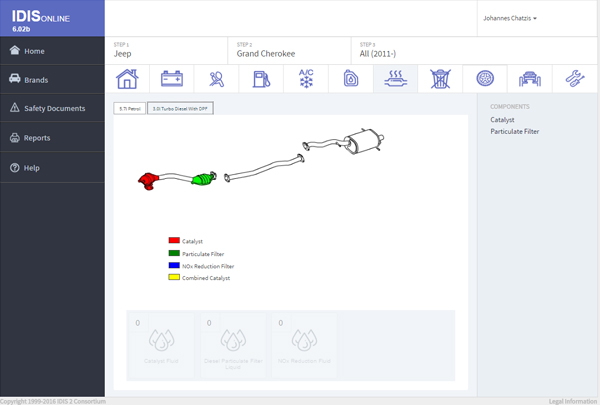This screenshot has height=405, width=600.
Task: Open the house icon in vehicle toolbar
Action: [127, 79]
